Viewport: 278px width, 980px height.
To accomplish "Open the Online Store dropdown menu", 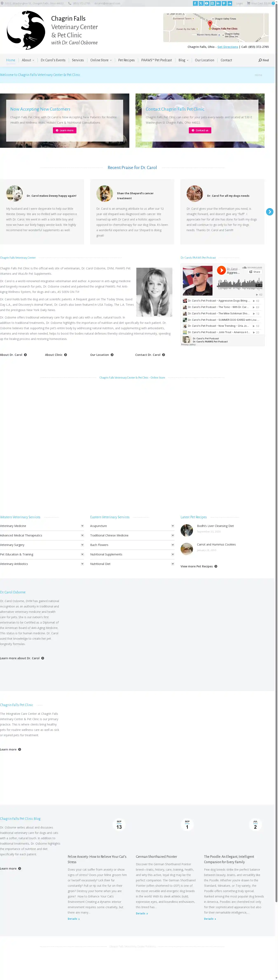I will point(101,60).
